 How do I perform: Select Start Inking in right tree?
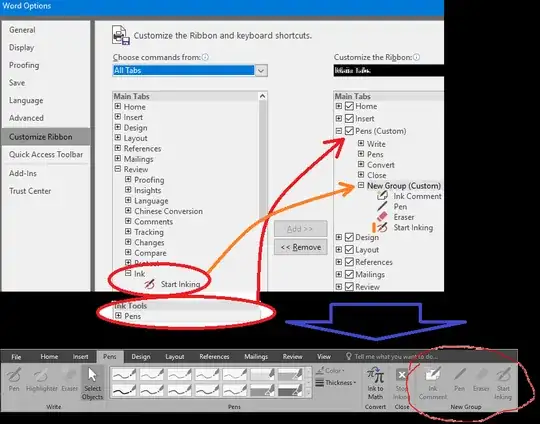click(x=413, y=227)
